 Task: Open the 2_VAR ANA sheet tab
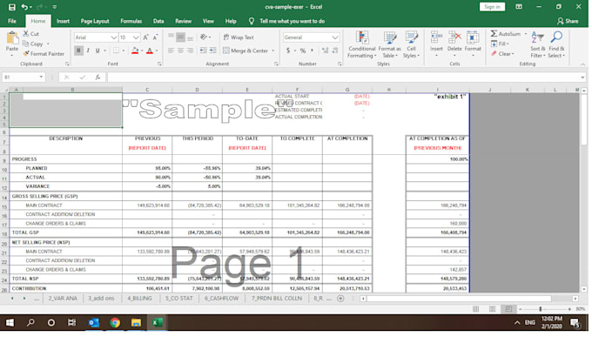tap(63, 299)
